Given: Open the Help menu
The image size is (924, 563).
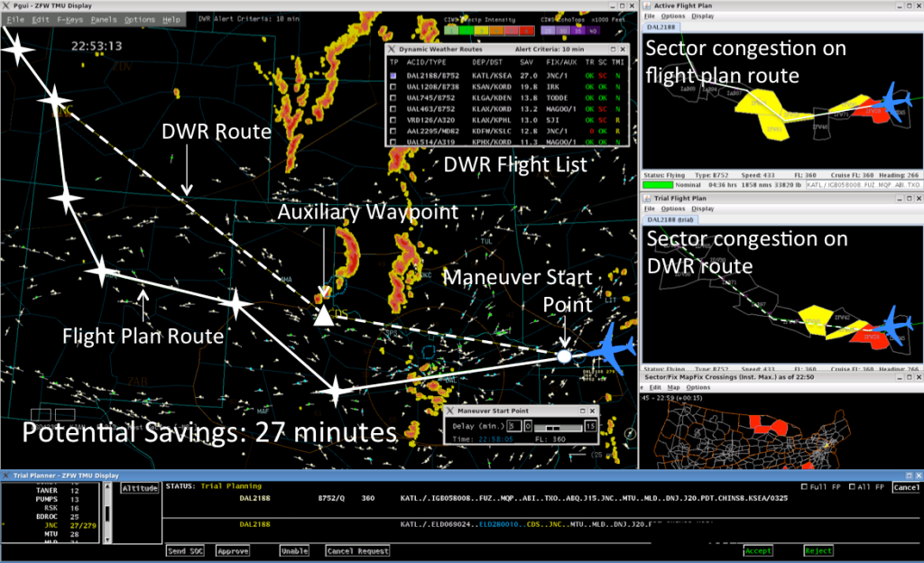Looking at the screenshot, I should pos(171,20).
